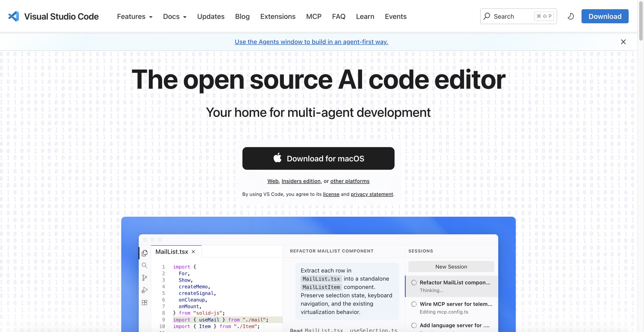Click the Visual Studio Code logo icon

coord(13,16)
